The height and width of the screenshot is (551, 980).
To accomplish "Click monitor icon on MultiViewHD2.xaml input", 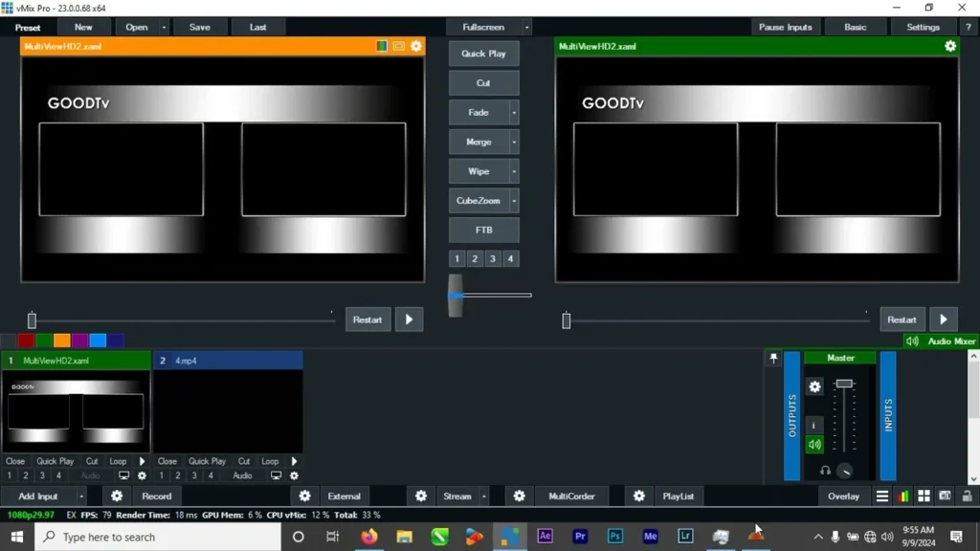I will 123,475.
